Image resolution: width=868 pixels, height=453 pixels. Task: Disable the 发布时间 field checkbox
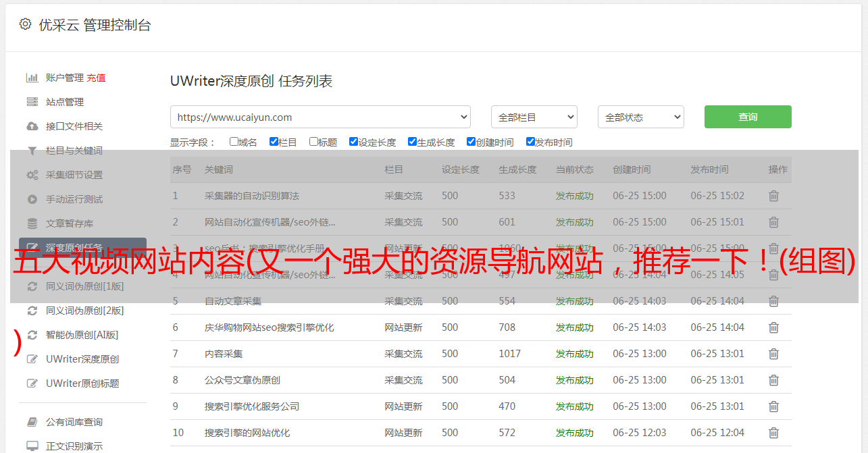tap(530, 142)
